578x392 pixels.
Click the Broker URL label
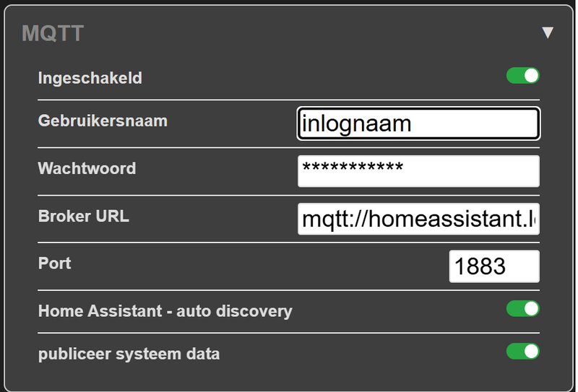point(83,216)
